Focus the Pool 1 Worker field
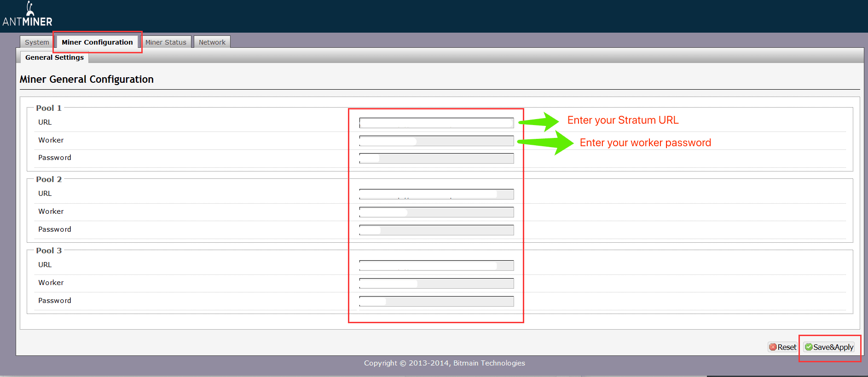 pyautogui.click(x=436, y=141)
